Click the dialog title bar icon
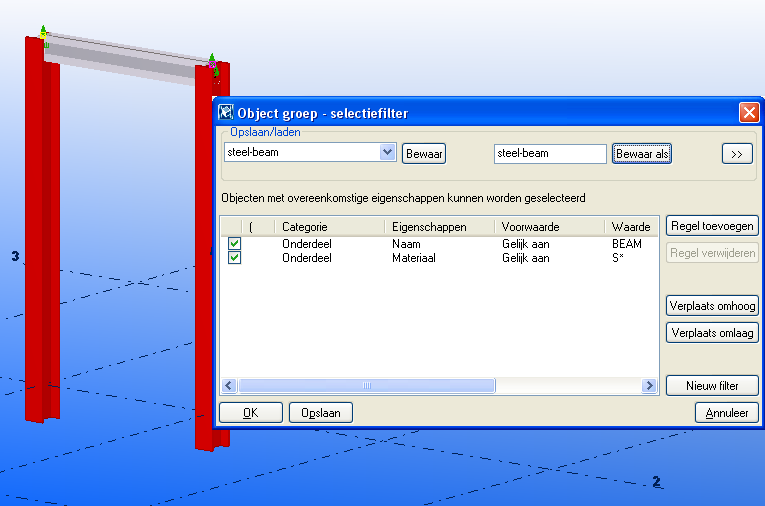 point(226,113)
